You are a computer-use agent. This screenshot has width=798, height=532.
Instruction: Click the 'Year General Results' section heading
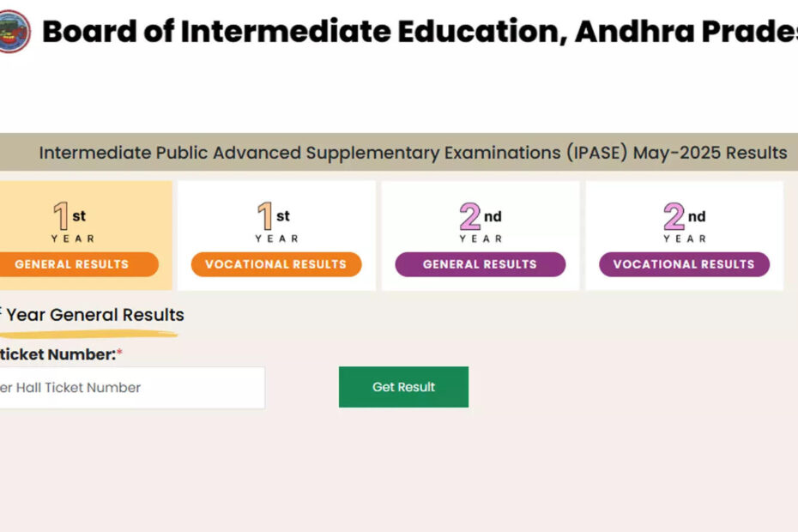pyautogui.click(x=95, y=315)
